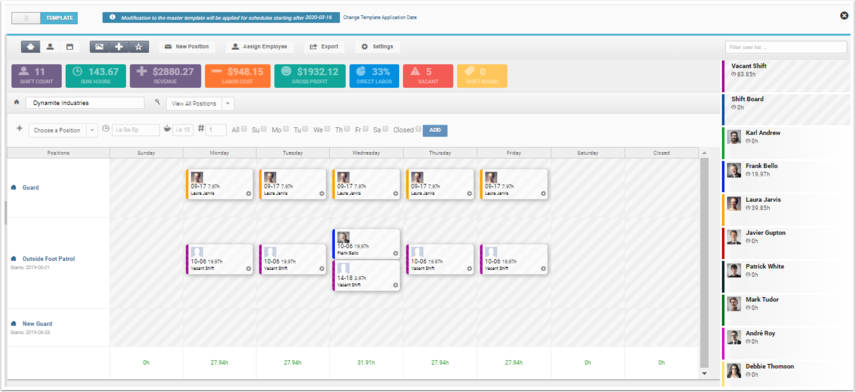
Task: Check the Closed checkbox
Action: tap(418, 129)
